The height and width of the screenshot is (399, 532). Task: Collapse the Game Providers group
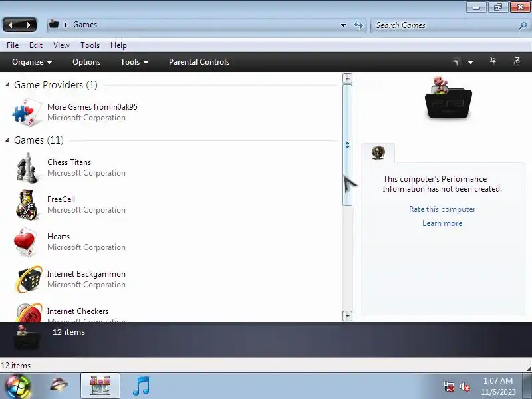coord(7,85)
